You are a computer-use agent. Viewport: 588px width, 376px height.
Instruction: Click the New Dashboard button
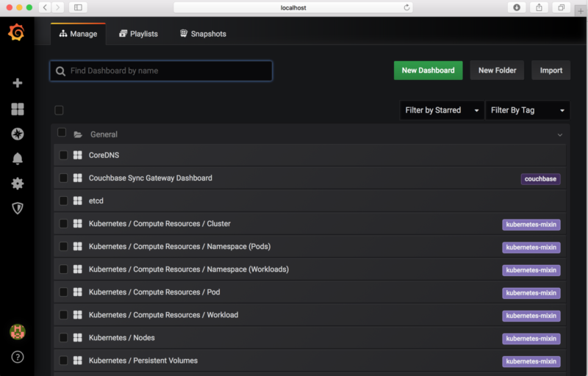point(428,70)
